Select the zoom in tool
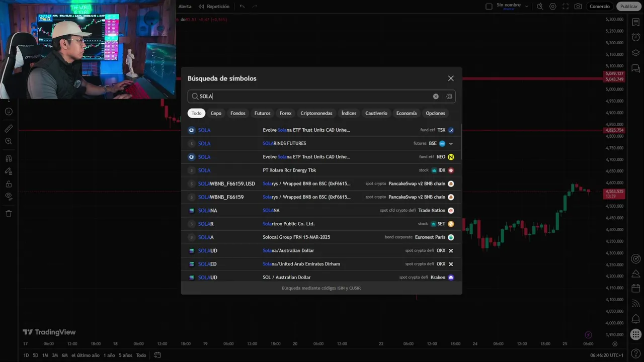 pyautogui.click(x=9, y=142)
